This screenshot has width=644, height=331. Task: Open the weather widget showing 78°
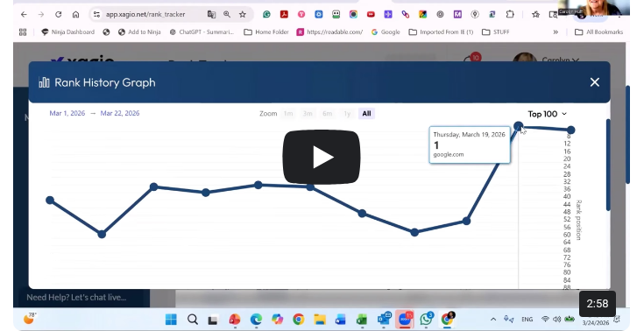coord(30,318)
